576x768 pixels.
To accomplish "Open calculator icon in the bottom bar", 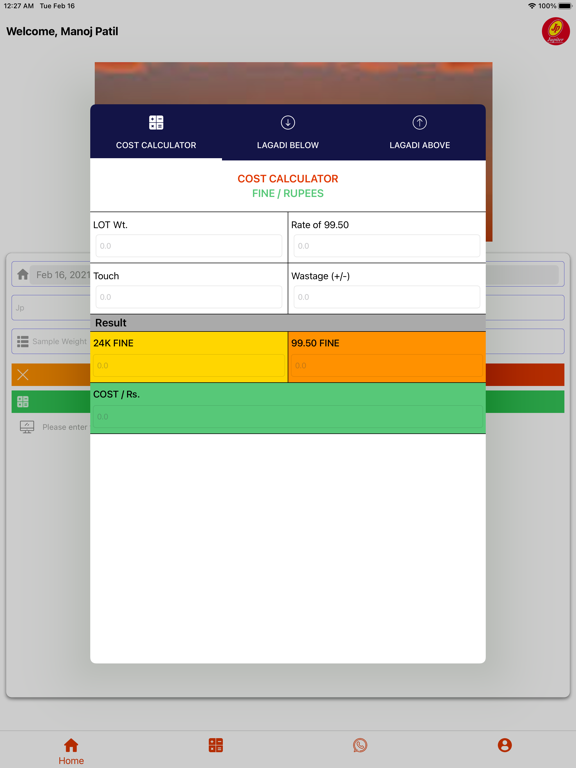I will (x=216, y=745).
